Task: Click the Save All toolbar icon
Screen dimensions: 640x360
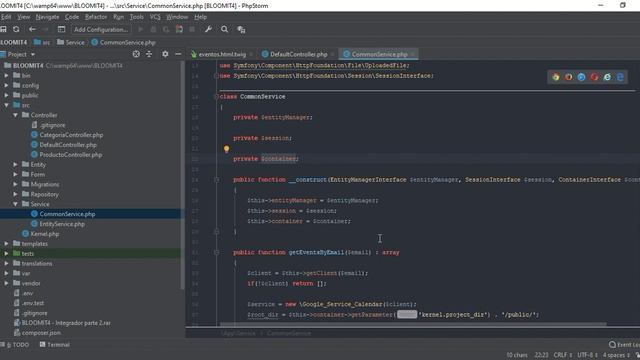Action: [x=3, y=29]
